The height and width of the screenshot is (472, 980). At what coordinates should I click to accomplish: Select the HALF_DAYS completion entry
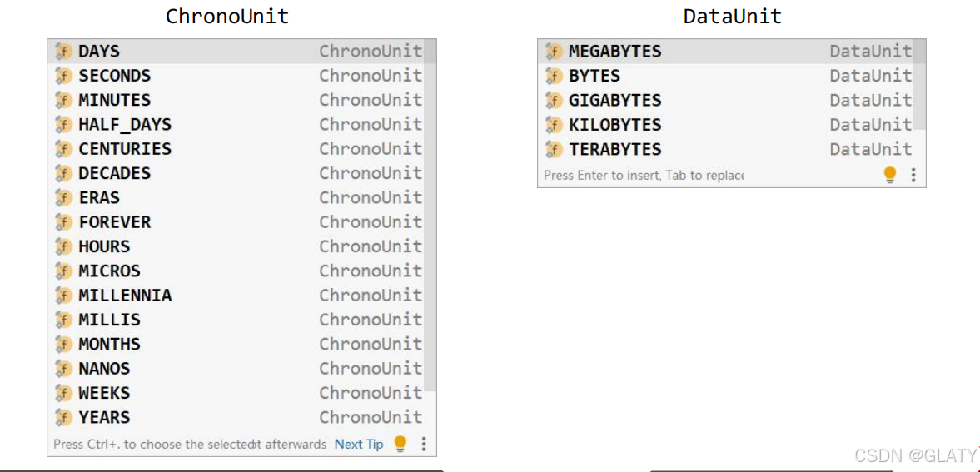tap(236, 124)
